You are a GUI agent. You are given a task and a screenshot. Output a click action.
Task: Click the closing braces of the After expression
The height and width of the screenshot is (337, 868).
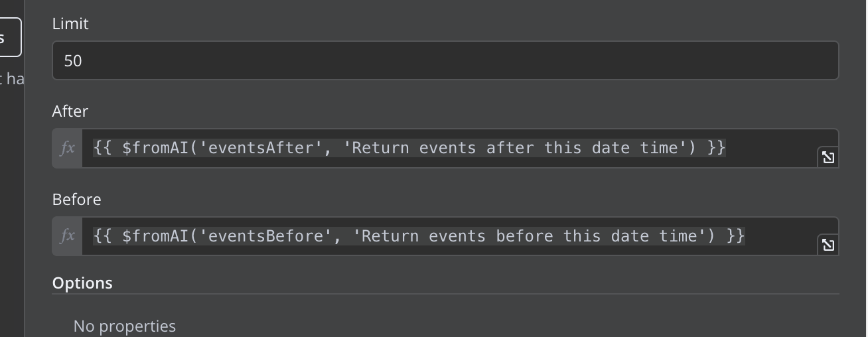tap(717, 148)
